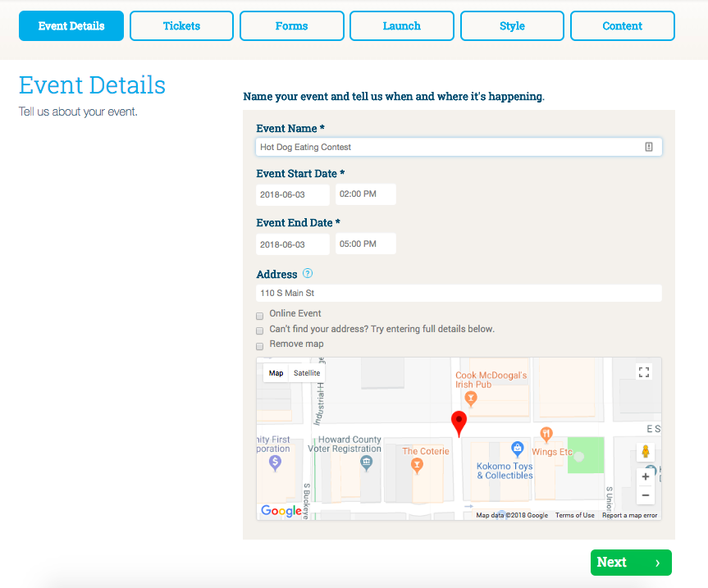Zoom in on the map with plus icon
The height and width of the screenshot is (588, 708).
coord(646,476)
